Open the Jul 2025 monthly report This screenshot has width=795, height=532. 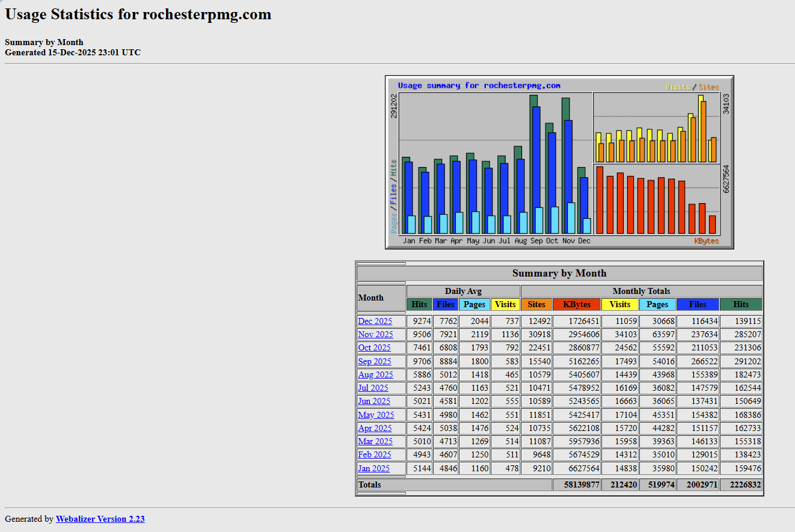pos(373,388)
